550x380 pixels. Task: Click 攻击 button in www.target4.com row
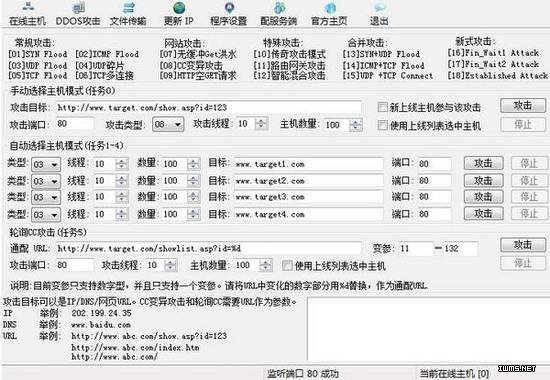pos(483,213)
